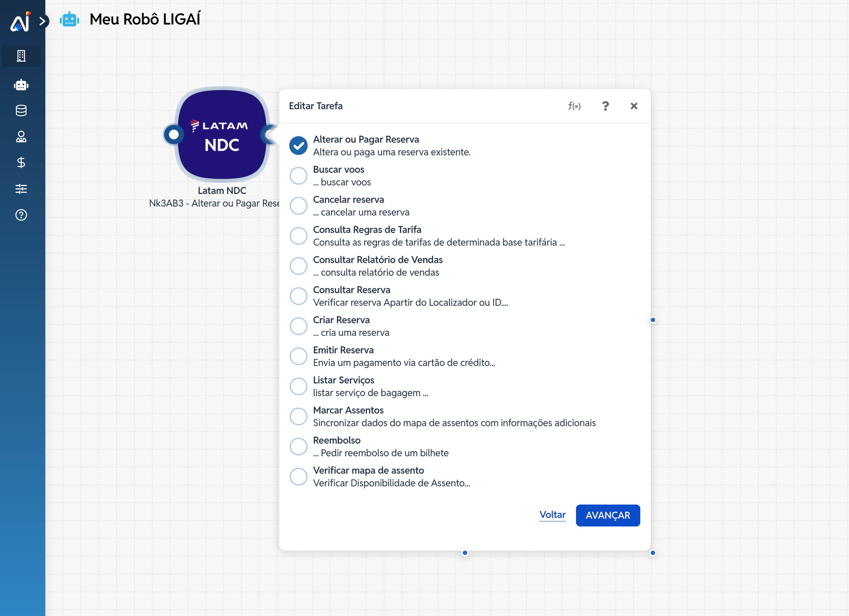
Task: Click the f(x) function icon
Action: pyautogui.click(x=574, y=106)
